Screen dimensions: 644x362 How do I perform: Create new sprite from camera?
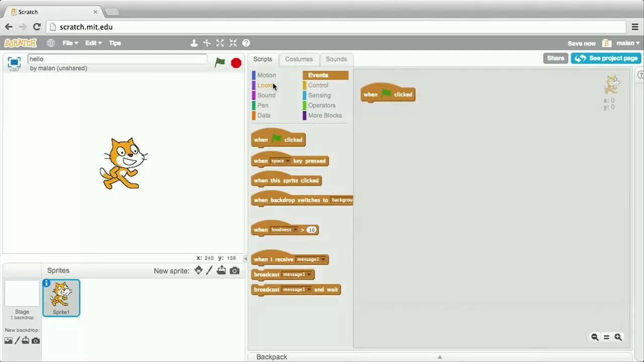point(234,270)
